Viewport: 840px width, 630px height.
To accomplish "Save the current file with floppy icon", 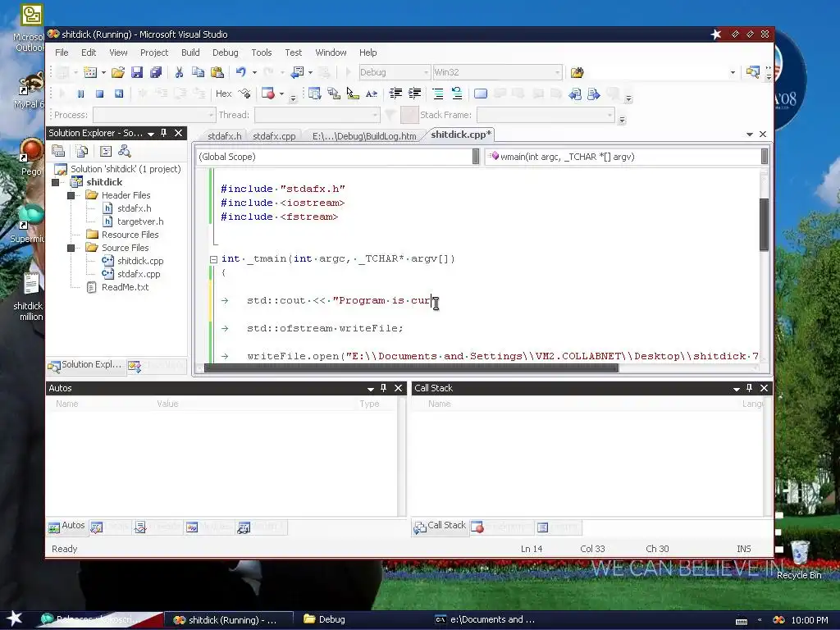I will [x=137, y=72].
